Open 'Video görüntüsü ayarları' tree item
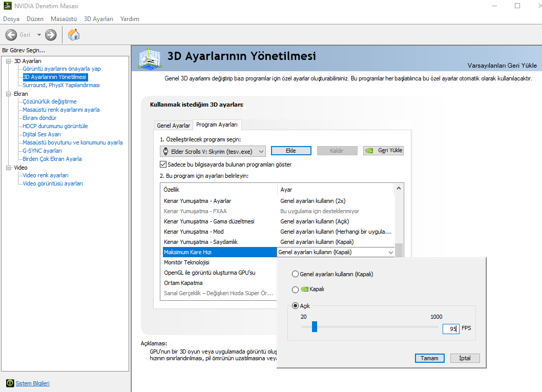 [x=53, y=183]
